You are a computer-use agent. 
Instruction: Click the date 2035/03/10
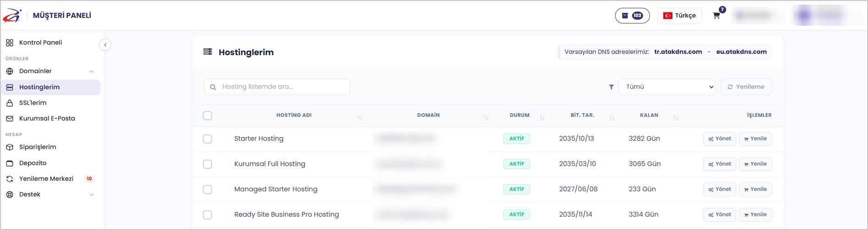(x=577, y=164)
